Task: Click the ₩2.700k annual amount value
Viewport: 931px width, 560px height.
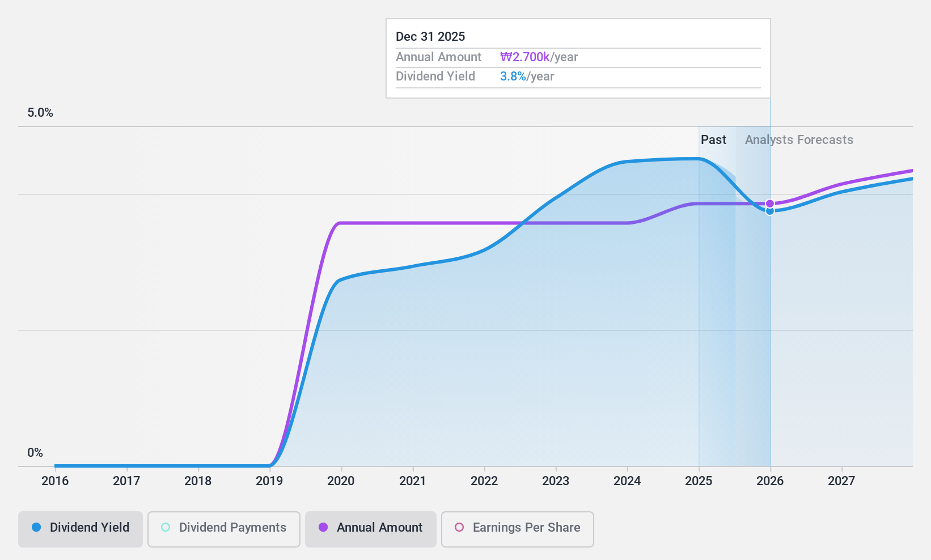Action: (x=524, y=57)
